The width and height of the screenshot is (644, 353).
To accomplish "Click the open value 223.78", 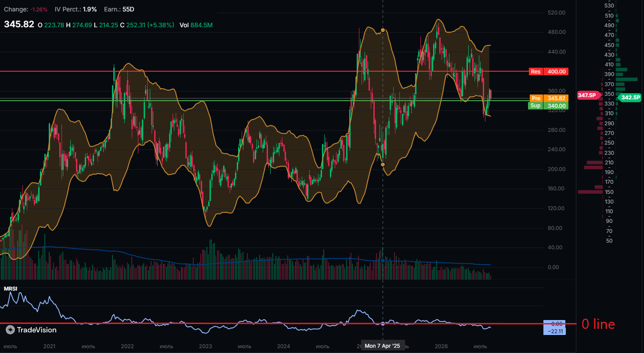I will pos(54,25).
